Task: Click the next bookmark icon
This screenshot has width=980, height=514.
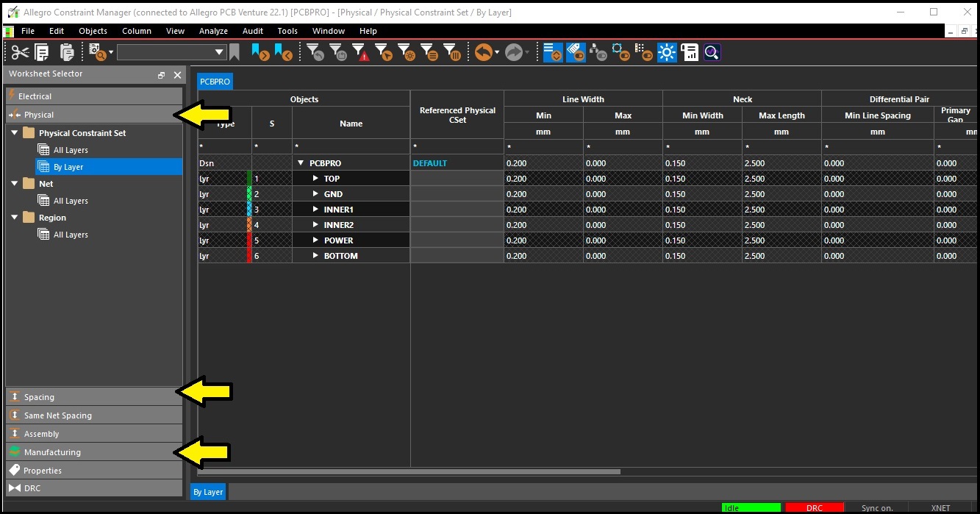Action: (260, 52)
